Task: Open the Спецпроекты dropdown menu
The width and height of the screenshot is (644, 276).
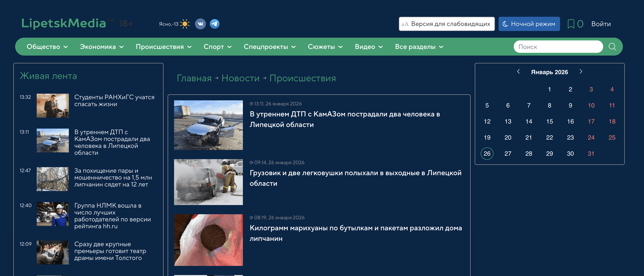Action: [x=269, y=47]
